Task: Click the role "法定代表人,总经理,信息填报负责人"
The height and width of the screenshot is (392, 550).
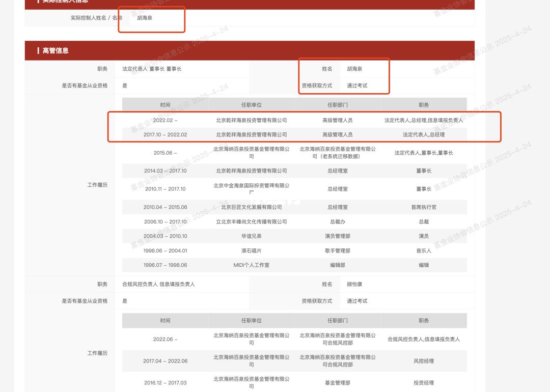Action: (x=423, y=120)
